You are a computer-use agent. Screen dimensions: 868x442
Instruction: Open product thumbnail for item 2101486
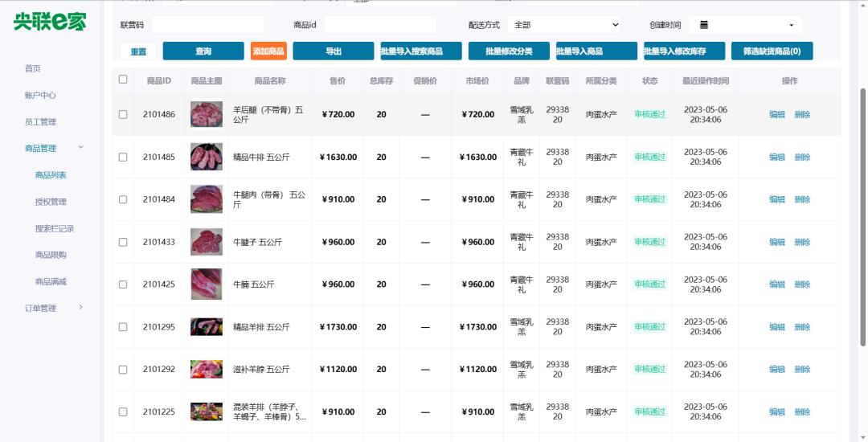coord(207,114)
